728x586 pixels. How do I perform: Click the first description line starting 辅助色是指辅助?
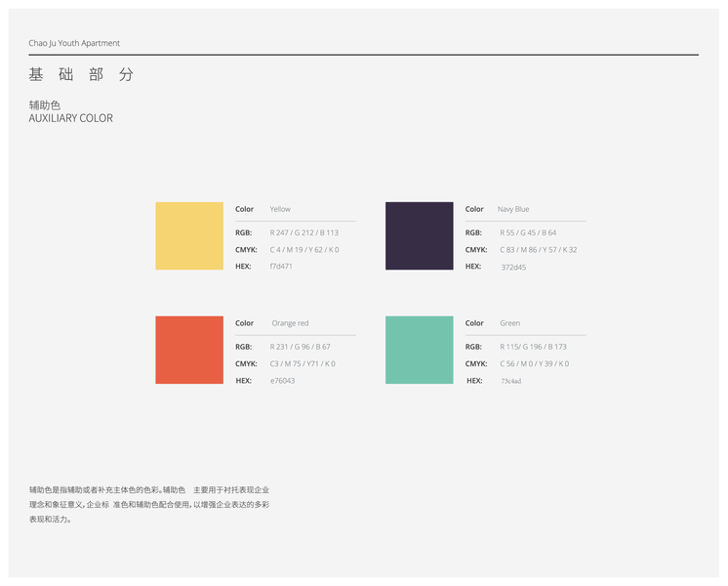149,490
